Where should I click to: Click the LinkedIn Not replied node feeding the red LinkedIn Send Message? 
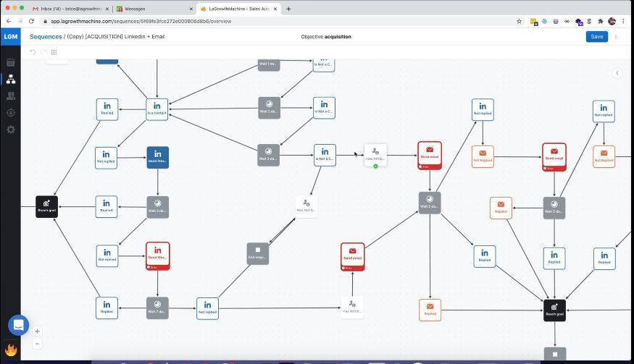pyautogui.click(x=107, y=255)
